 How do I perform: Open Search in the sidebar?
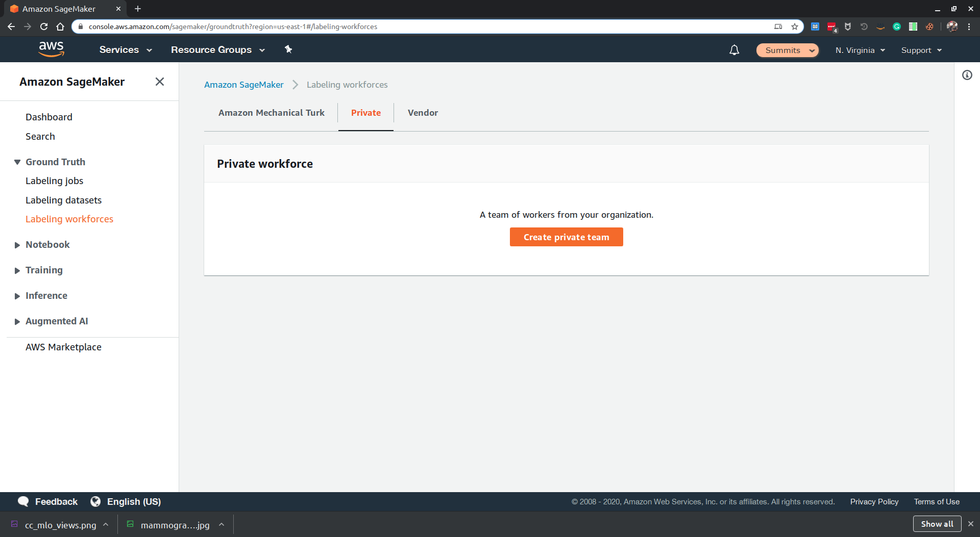point(40,136)
